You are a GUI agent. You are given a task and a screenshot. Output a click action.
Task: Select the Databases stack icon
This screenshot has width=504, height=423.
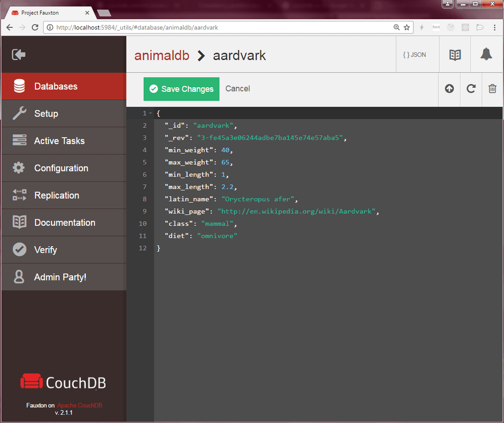[x=19, y=86]
